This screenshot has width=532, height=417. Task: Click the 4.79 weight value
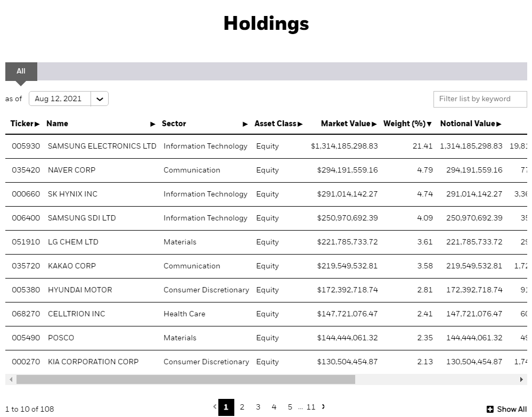[x=425, y=170]
